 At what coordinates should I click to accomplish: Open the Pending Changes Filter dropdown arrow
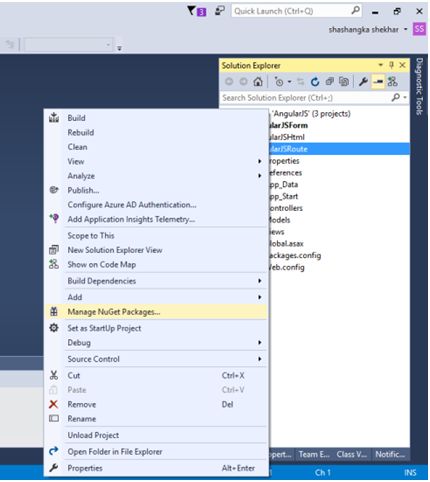pyautogui.click(x=289, y=82)
